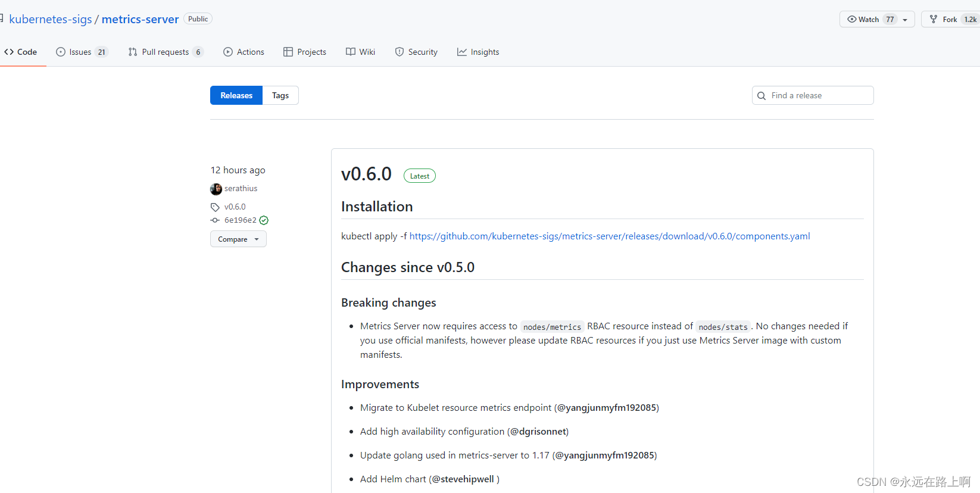Switch to the Security tab

click(x=416, y=52)
